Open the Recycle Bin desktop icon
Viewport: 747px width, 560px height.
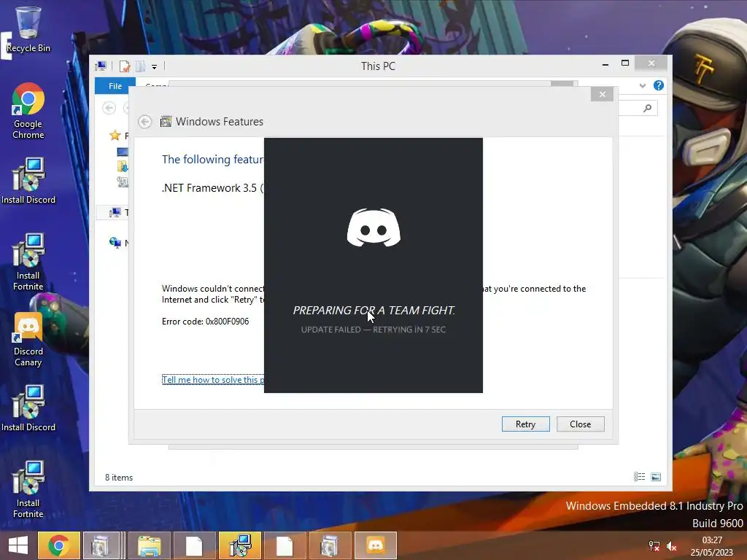pos(28,29)
